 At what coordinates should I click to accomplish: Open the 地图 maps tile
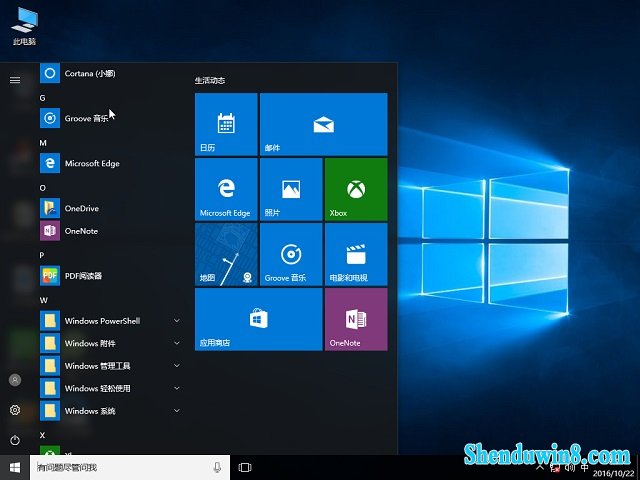[226, 254]
